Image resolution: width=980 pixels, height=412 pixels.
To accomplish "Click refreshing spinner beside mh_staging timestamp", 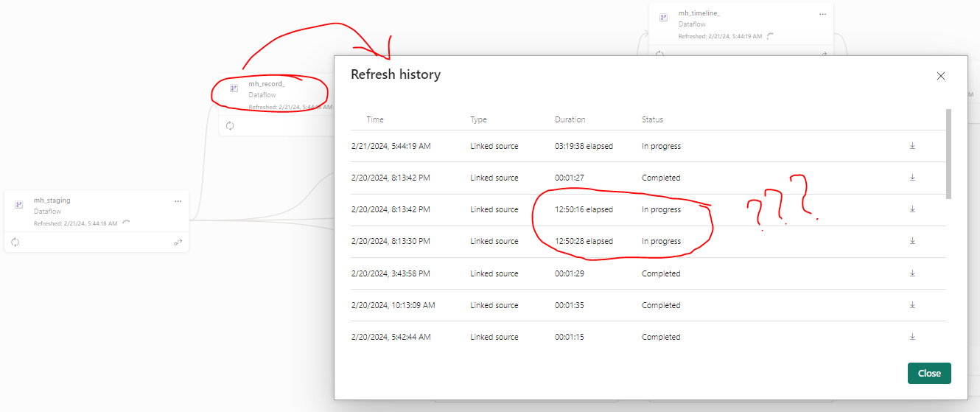I will [x=126, y=223].
